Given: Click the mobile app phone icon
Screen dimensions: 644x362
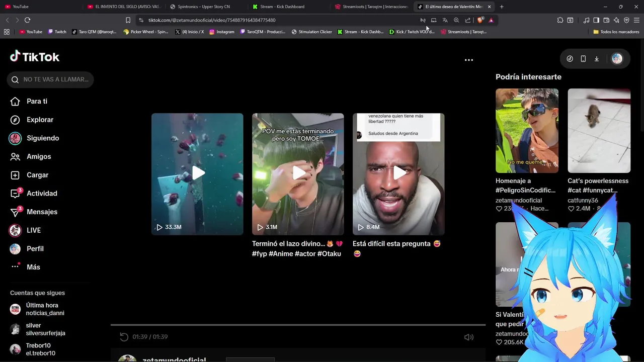Looking at the screenshot, I should coord(583,59).
